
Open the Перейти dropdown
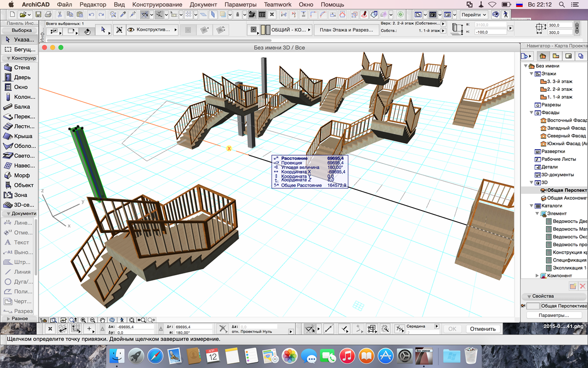pyautogui.click(x=473, y=15)
